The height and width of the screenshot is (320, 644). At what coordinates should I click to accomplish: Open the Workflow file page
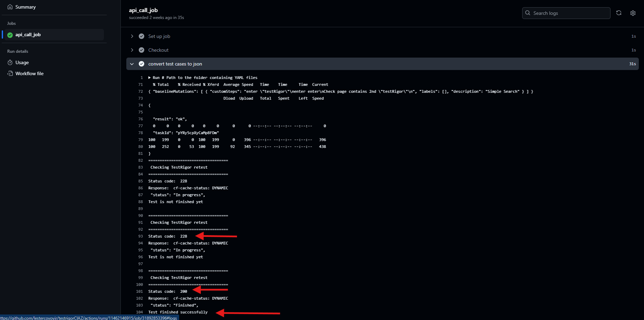[x=30, y=73]
